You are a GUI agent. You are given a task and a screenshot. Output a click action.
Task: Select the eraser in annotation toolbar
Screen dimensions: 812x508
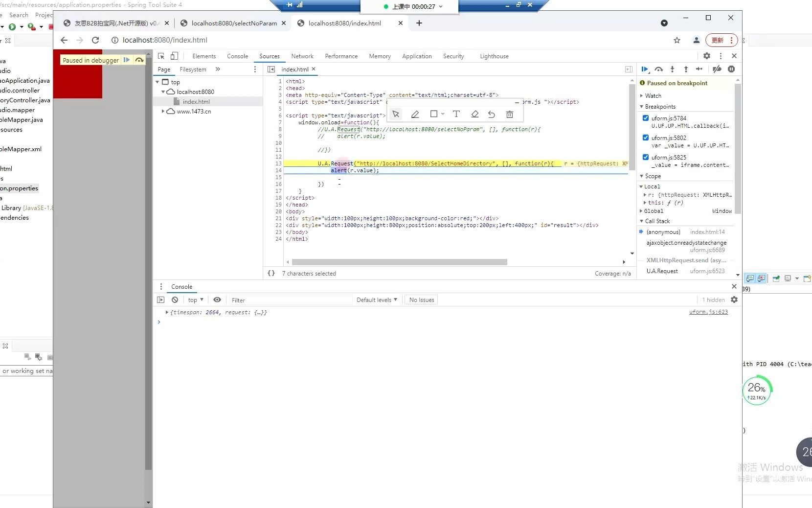pyautogui.click(x=474, y=115)
